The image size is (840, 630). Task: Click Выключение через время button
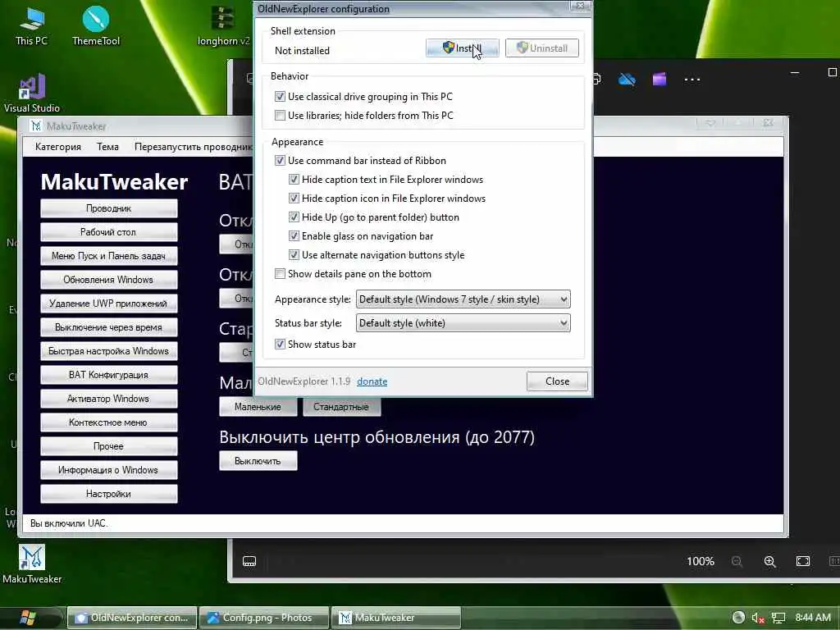coord(109,327)
